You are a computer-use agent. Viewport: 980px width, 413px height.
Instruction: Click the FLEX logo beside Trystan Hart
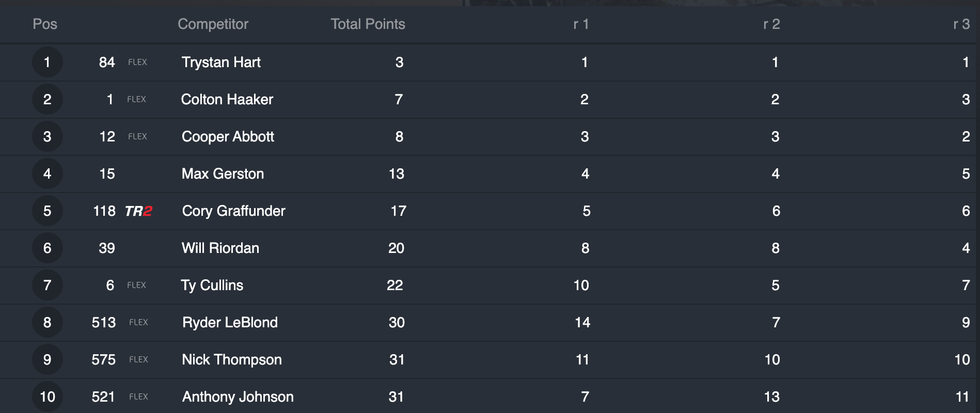click(137, 62)
